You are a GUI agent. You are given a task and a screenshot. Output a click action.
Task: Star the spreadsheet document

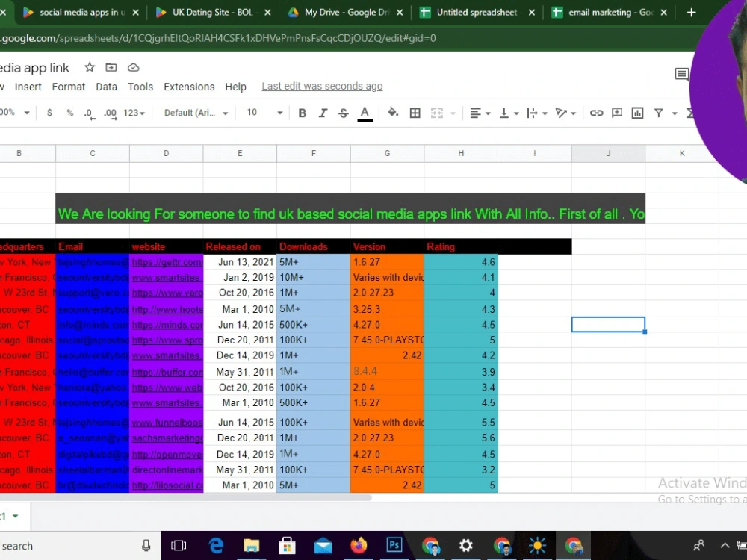[89, 68]
